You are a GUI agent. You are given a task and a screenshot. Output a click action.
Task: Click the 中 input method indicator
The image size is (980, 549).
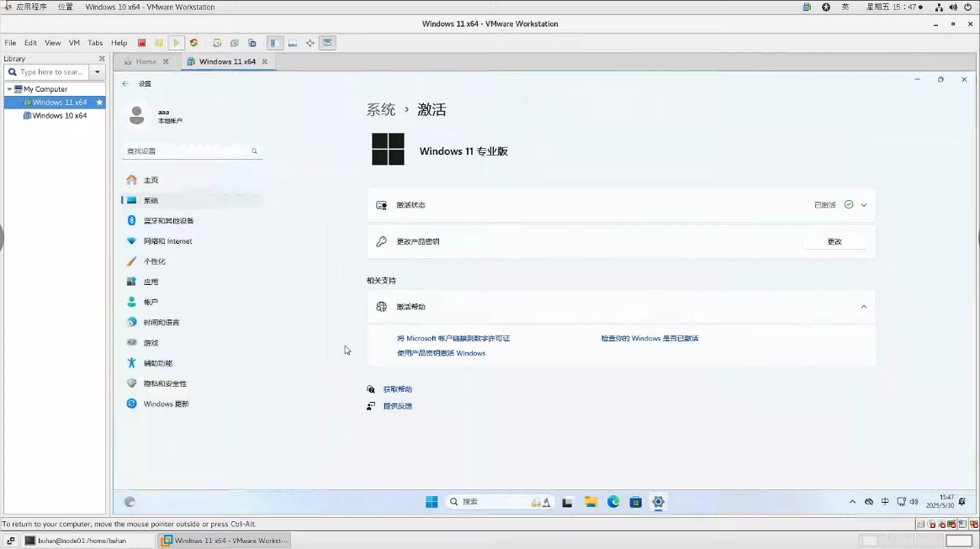(885, 502)
